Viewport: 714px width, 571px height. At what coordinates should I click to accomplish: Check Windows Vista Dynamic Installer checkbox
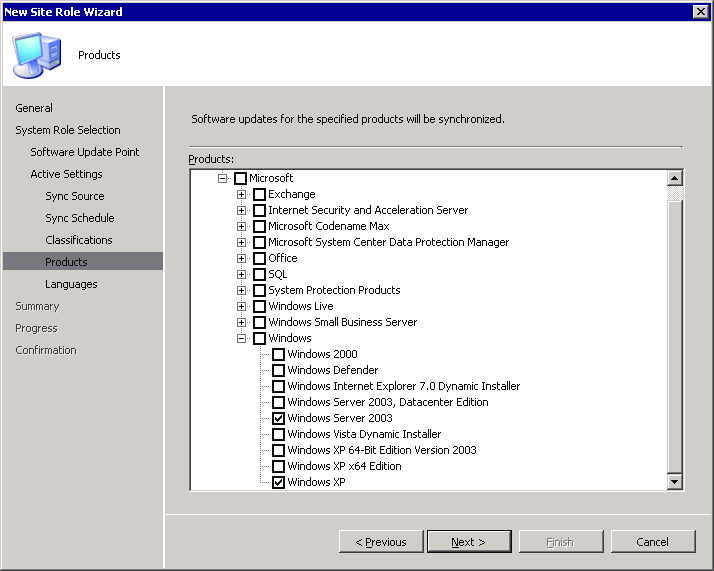279,434
